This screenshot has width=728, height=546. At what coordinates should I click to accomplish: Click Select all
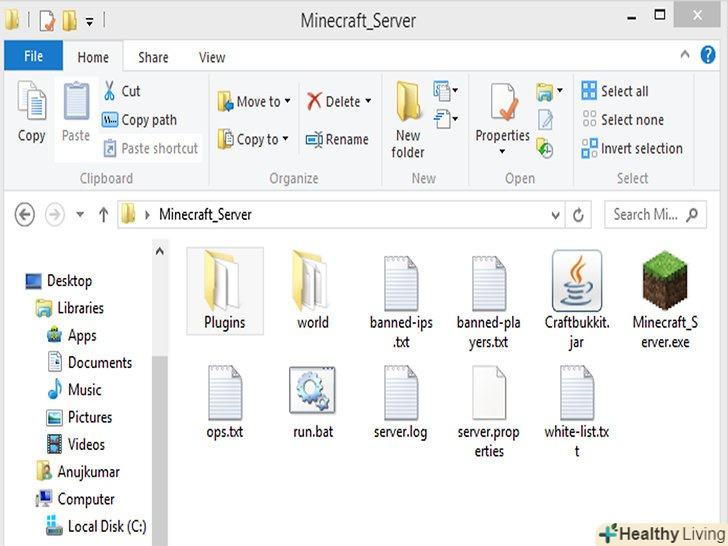pyautogui.click(x=615, y=91)
